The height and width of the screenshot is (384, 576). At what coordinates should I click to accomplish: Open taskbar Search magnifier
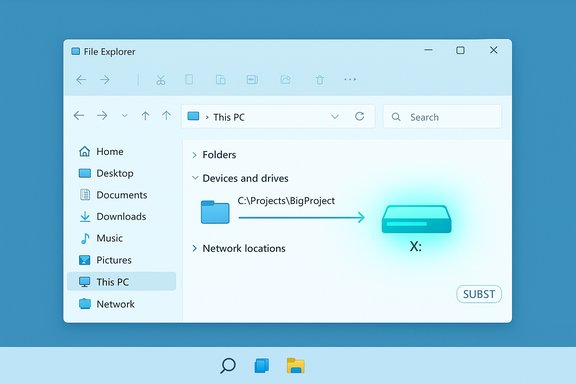pos(228,366)
